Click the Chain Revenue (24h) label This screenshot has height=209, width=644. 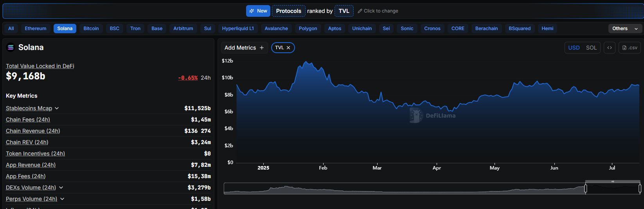(33, 131)
